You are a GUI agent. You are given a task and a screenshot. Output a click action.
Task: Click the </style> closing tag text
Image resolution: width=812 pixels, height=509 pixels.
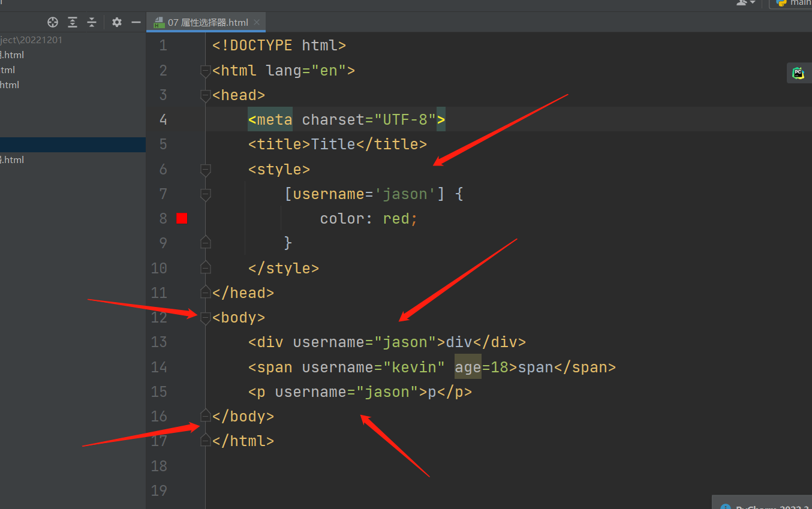[284, 268]
